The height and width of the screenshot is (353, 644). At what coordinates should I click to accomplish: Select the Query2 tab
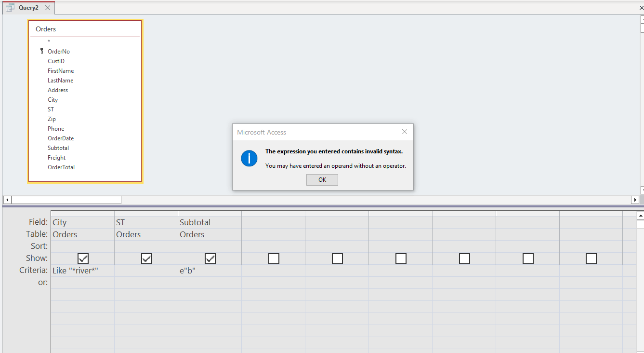[28, 8]
